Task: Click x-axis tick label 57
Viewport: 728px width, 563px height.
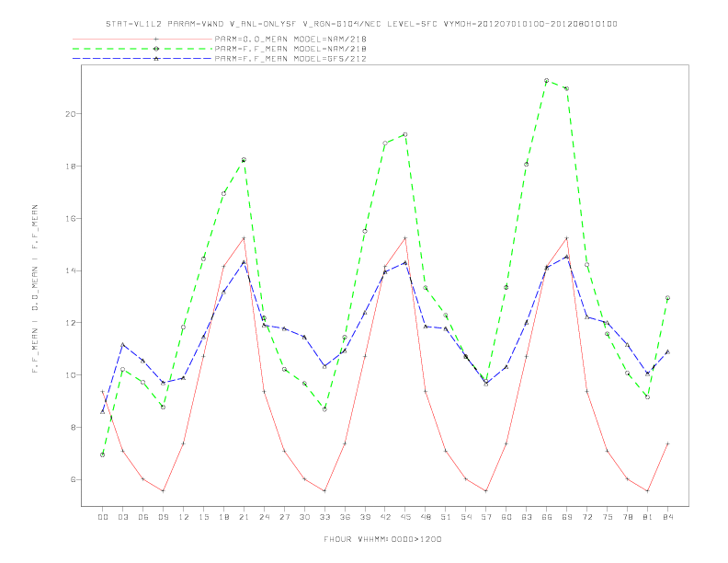Action: coord(486,517)
